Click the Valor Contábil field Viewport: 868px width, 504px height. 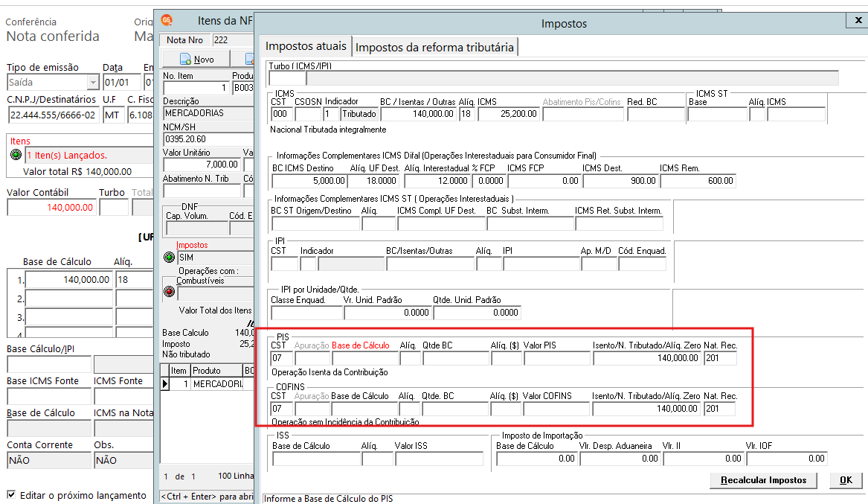[x=51, y=207]
